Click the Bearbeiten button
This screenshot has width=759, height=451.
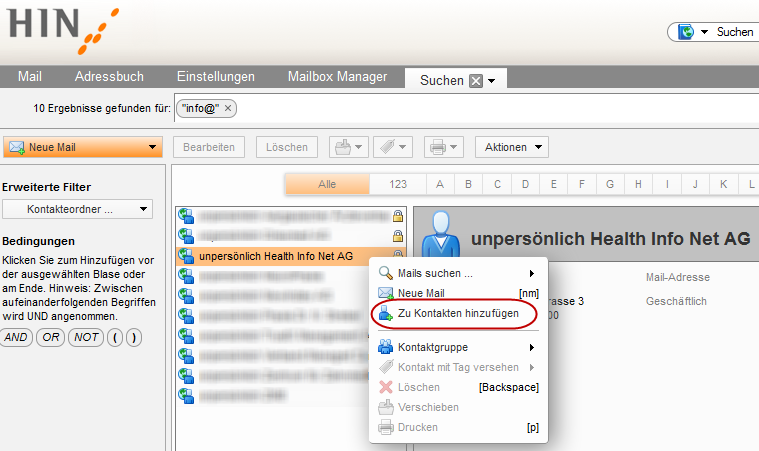click(x=209, y=147)
